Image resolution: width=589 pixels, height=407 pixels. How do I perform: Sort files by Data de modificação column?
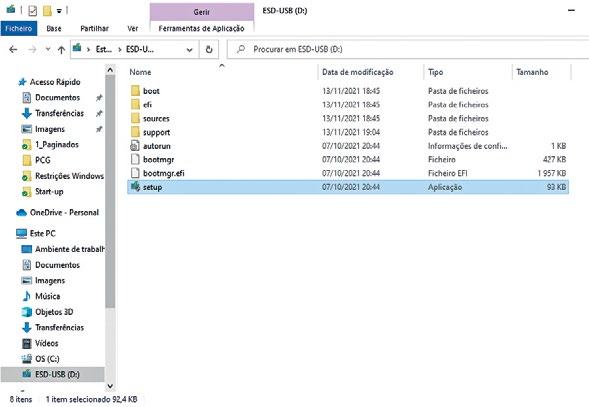point(358,72)
